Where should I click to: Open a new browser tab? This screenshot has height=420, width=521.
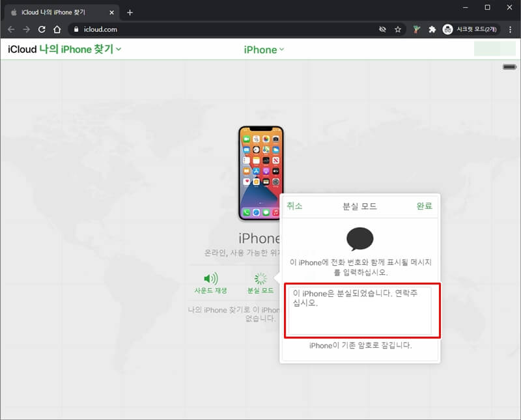130,12
